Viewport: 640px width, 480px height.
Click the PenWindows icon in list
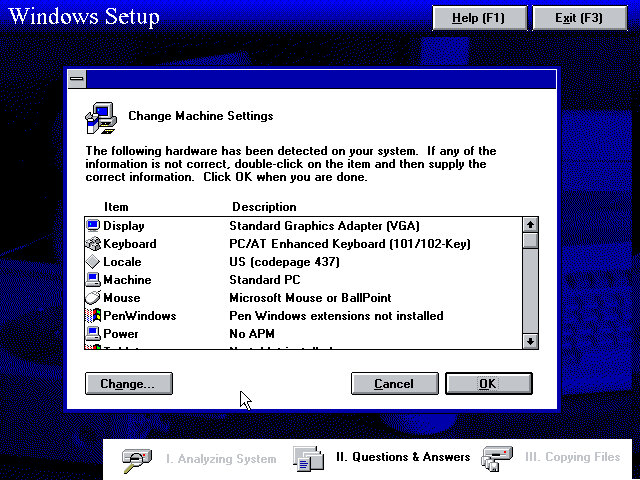[93, 316]
